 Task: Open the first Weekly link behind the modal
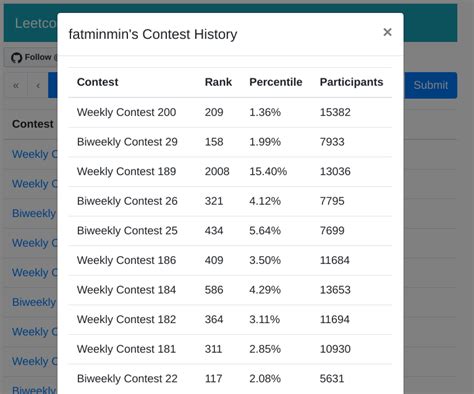[x=34, y=154]
